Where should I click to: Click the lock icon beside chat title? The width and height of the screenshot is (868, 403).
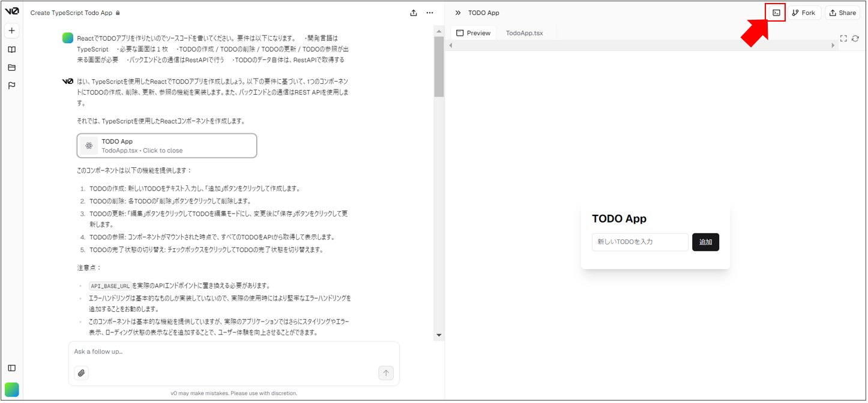point(118,13)
